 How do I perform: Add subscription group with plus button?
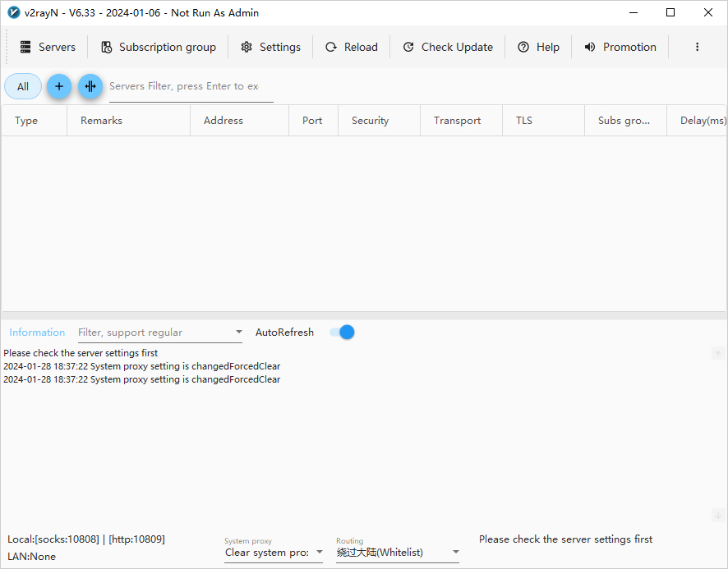coord(59,86)
